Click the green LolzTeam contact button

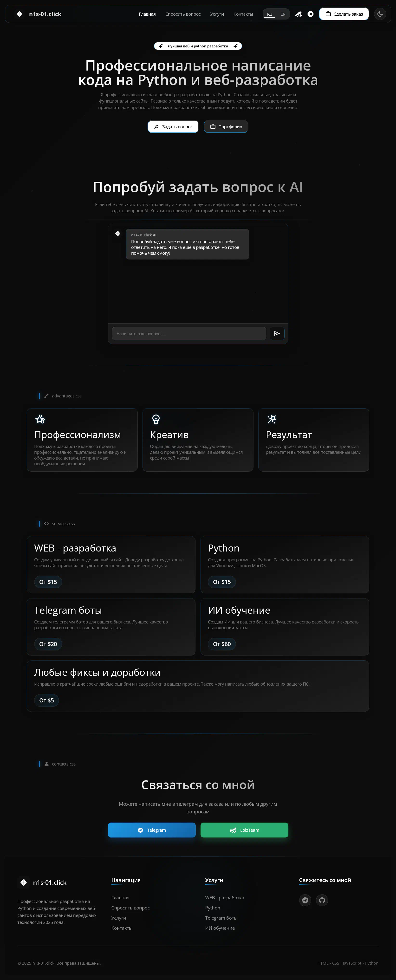click(244, 830)
